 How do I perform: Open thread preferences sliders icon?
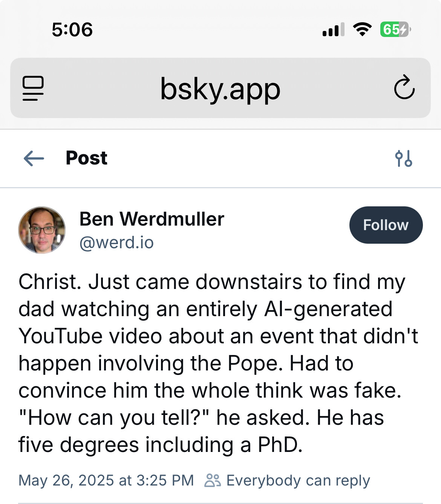pos(404,158)
